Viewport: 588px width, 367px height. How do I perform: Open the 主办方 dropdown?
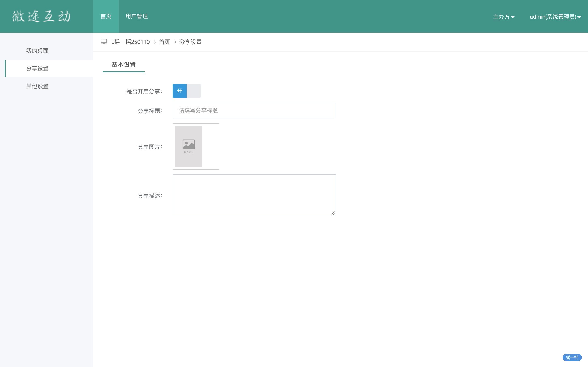pyautogui.click(x=504, y=17)
